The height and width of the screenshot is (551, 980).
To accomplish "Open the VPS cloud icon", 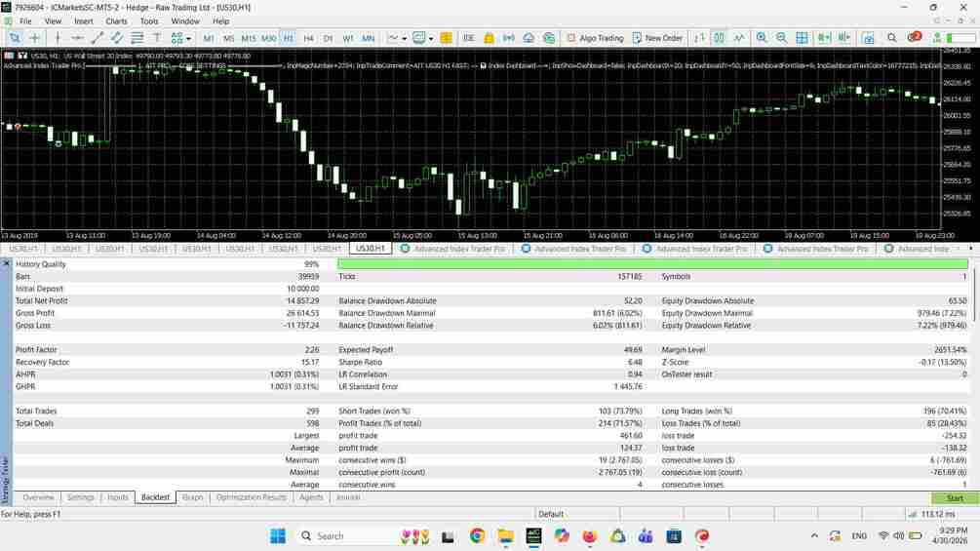I will pyautogui.click(x=529, y=38).
